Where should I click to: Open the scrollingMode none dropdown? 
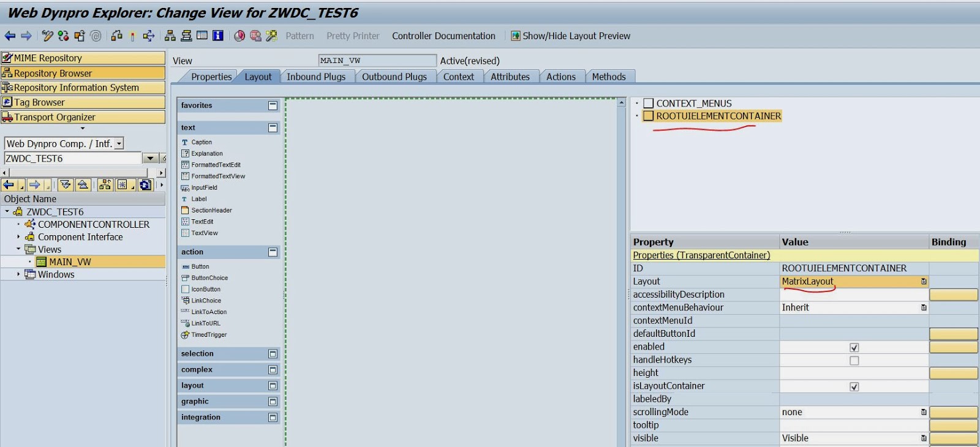(924, 413)
